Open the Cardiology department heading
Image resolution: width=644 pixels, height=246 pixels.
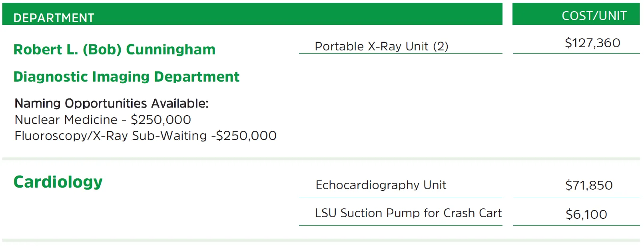58,182
